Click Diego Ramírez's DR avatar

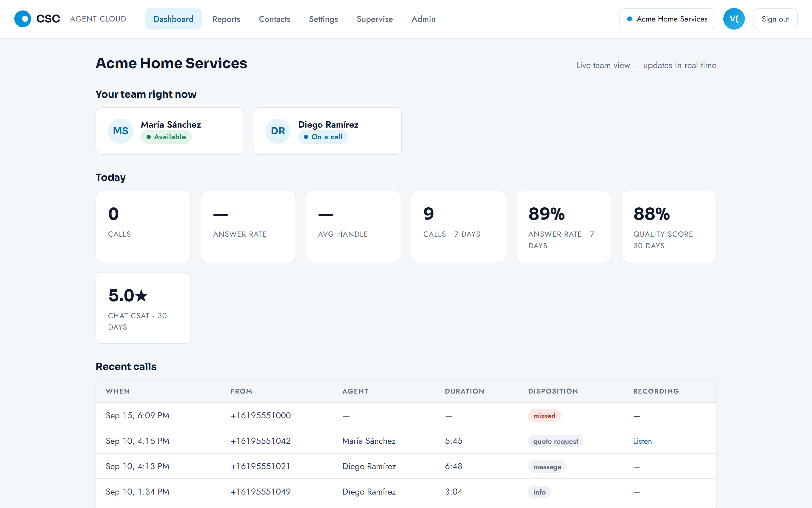(278, 131)
